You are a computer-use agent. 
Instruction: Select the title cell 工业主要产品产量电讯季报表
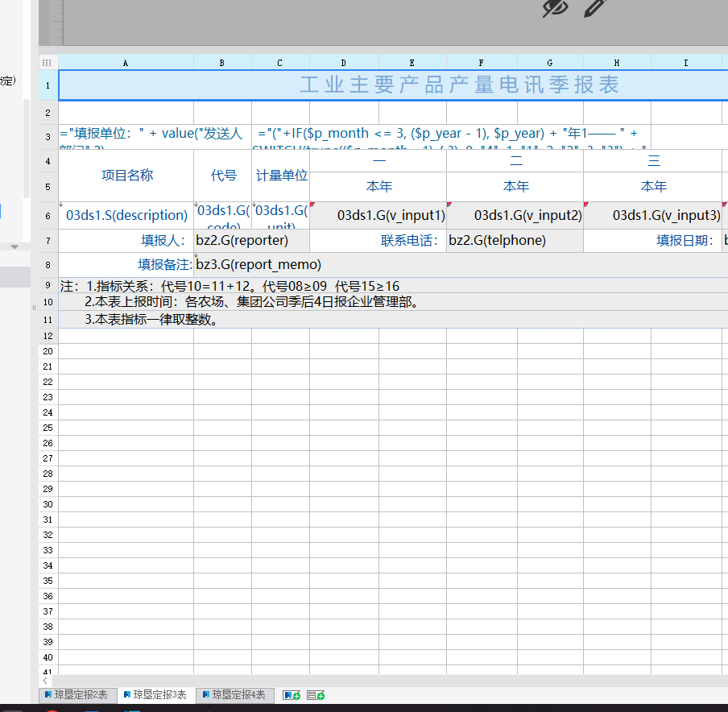459,85
